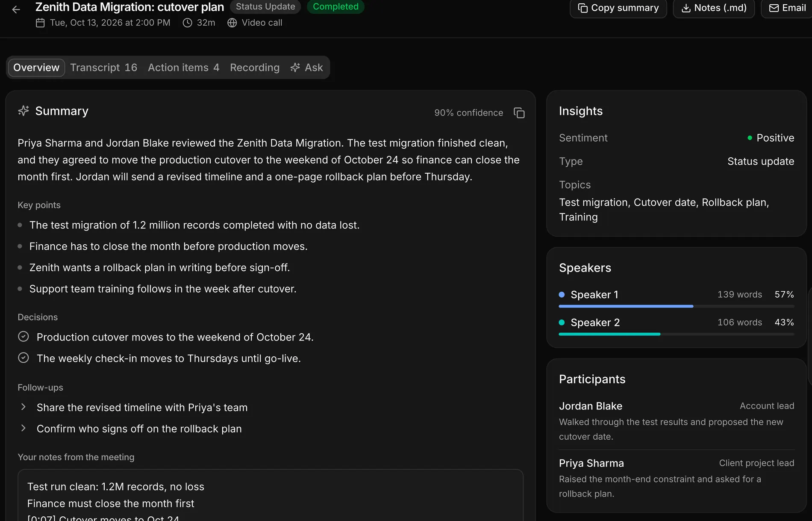Expand the 'Share the revised timeline' follow-up

click(x=24, y=407)
